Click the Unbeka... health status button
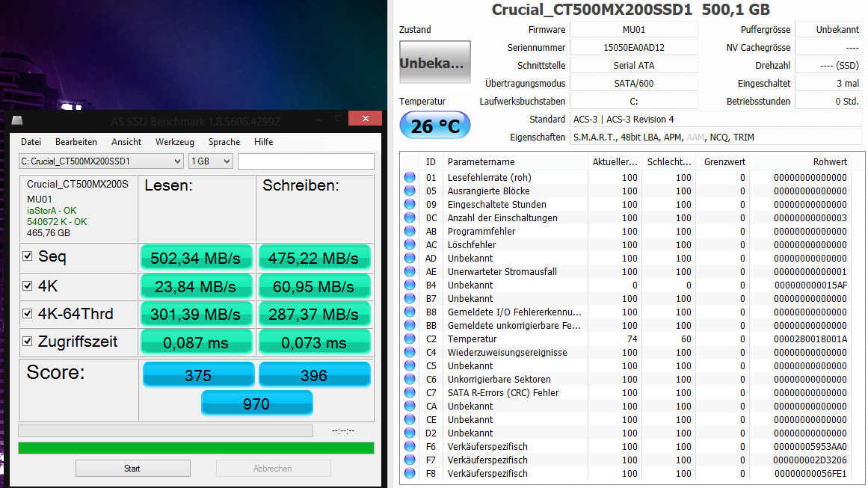The height and width of the screenshot is (488, 868). coord(435,62)
